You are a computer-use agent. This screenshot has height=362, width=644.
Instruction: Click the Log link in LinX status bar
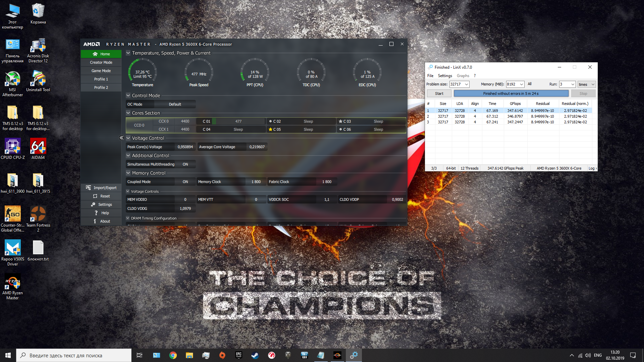(592, 168)
